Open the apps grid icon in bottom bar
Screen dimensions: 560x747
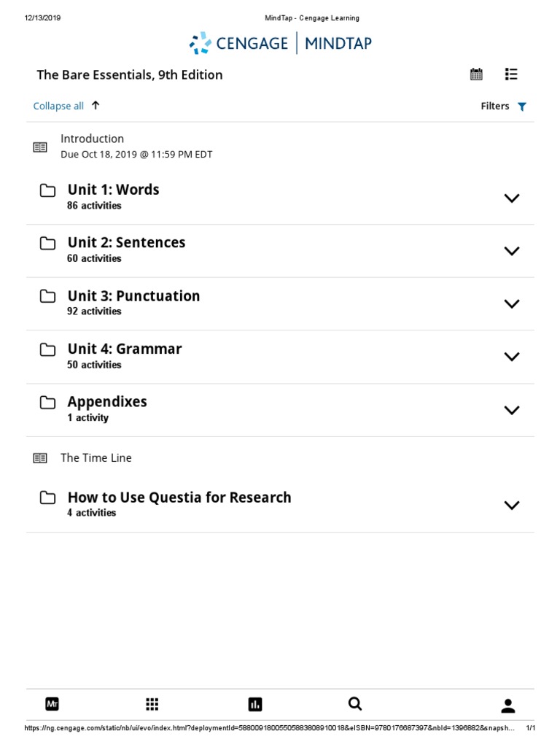[x=152, y=704]
